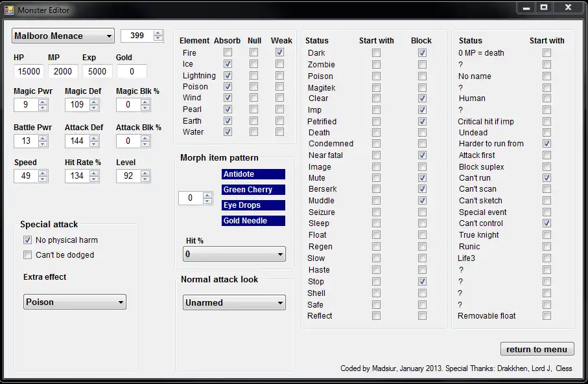Check Water Weak checkbox

(x=280, y=132)
